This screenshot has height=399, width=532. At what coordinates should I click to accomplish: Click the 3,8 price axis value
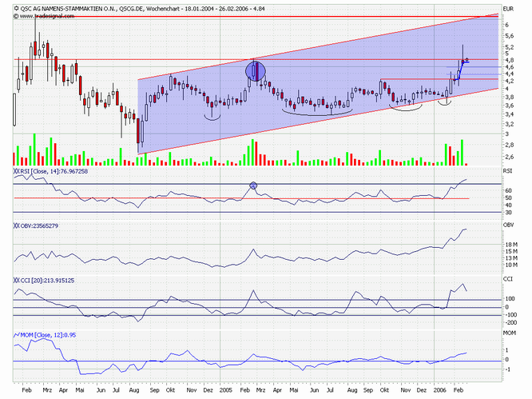point(509,97)
